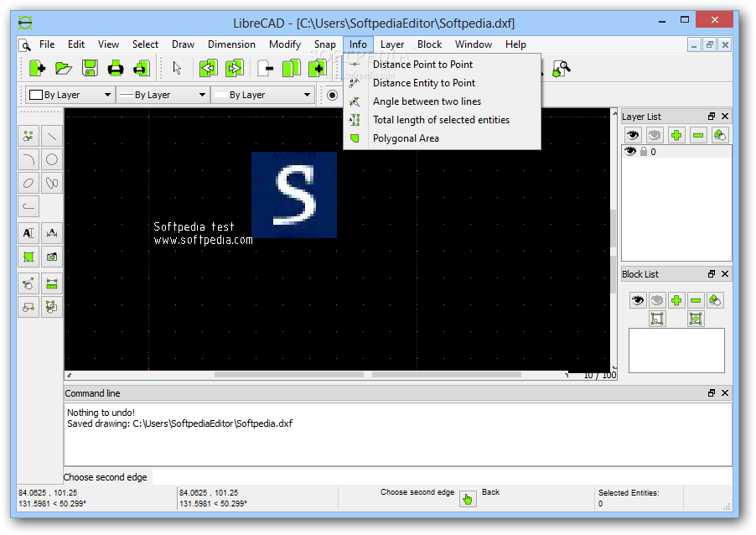
Task: Choose Angle between two lines
Action: coord(443,101)
